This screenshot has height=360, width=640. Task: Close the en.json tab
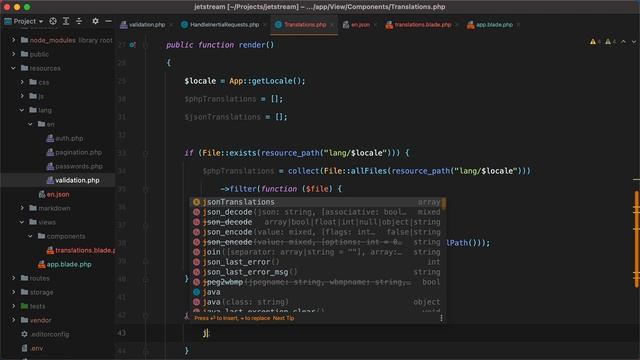click(375, 25)
